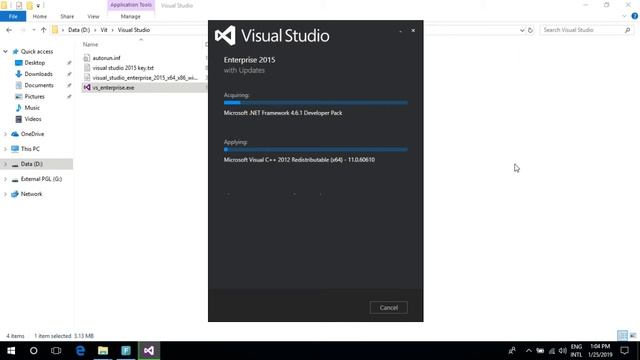The image size is (640, 360).
Task: Select This PC in the sidebar
Action: coord(30,149)
